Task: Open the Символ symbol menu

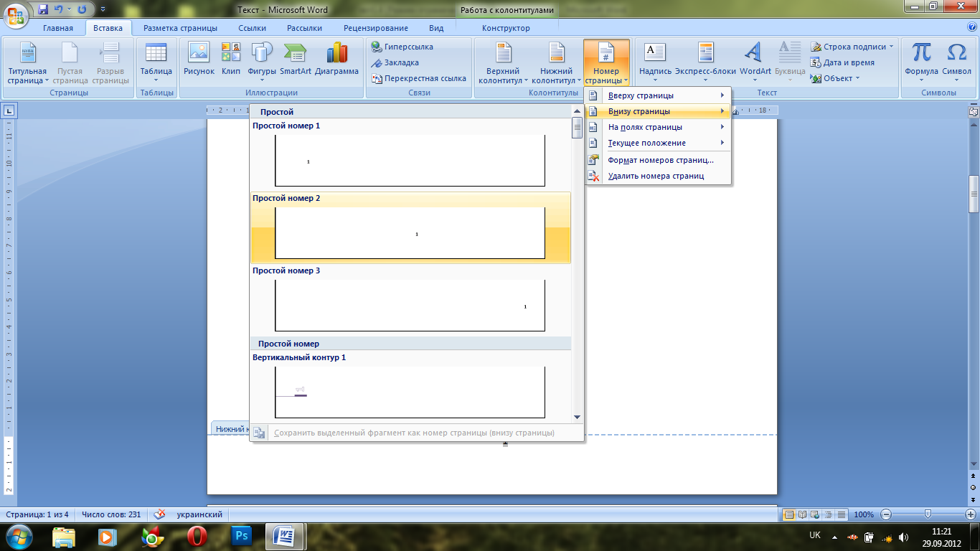Action: pos(956,63)
